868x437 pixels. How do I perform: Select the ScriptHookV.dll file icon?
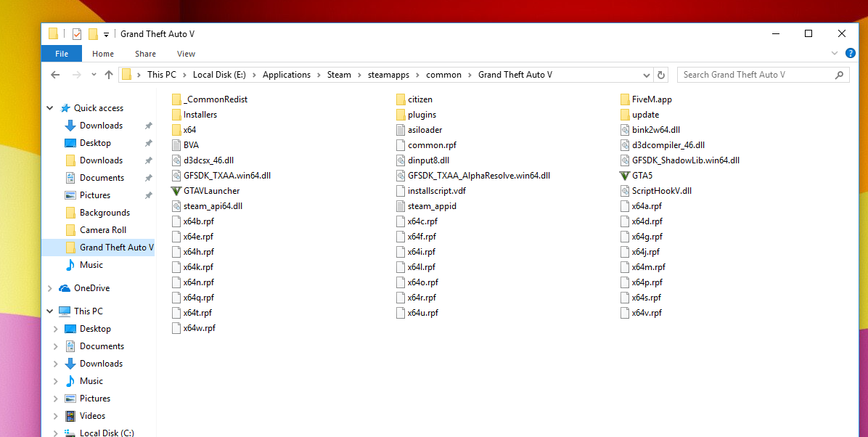click(x=625, y=190)
